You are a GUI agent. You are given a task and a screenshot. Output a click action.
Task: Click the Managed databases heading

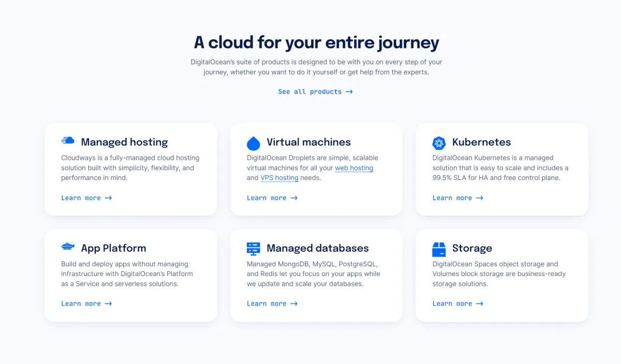click(x=318, y=248)
